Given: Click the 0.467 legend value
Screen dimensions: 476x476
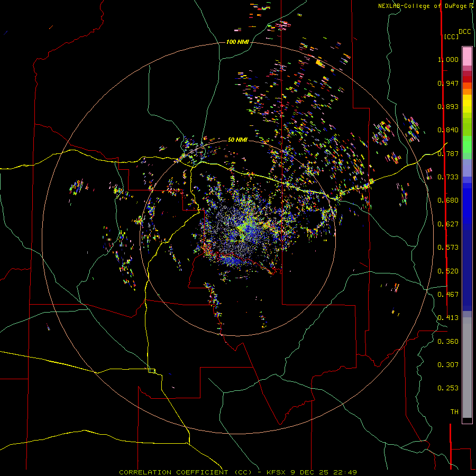Looking at the screenshot, I should (x=448, y=295).
